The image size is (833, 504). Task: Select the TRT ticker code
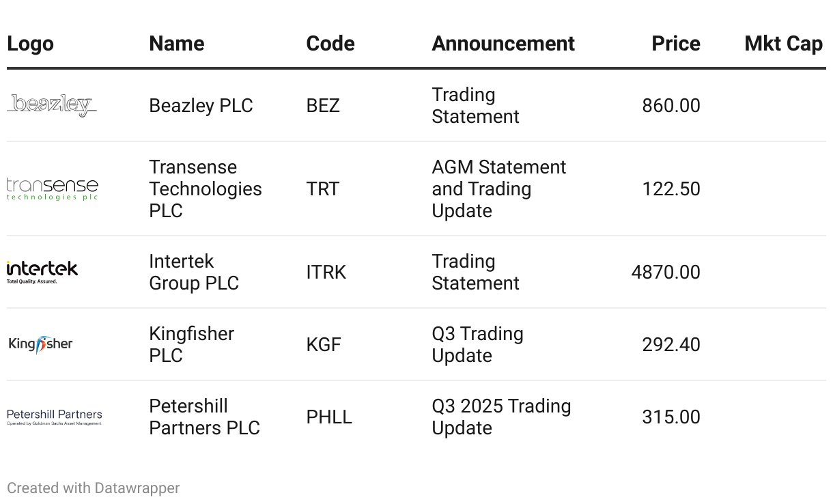(x=323, y=189)
